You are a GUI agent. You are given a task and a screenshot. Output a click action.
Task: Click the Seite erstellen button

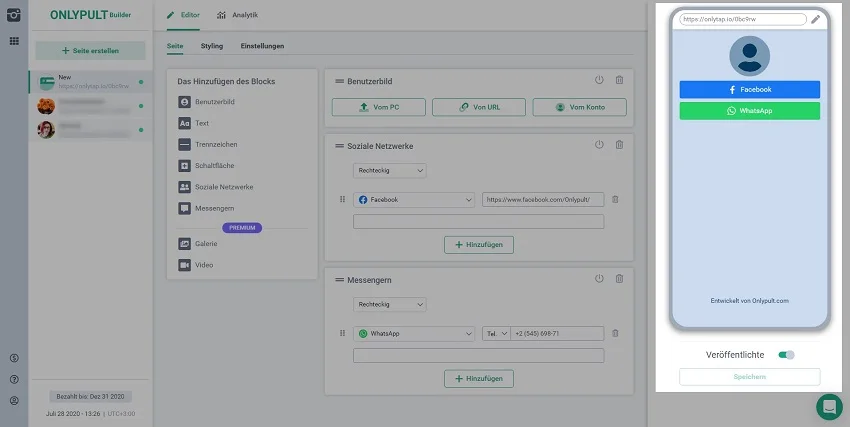90,50
